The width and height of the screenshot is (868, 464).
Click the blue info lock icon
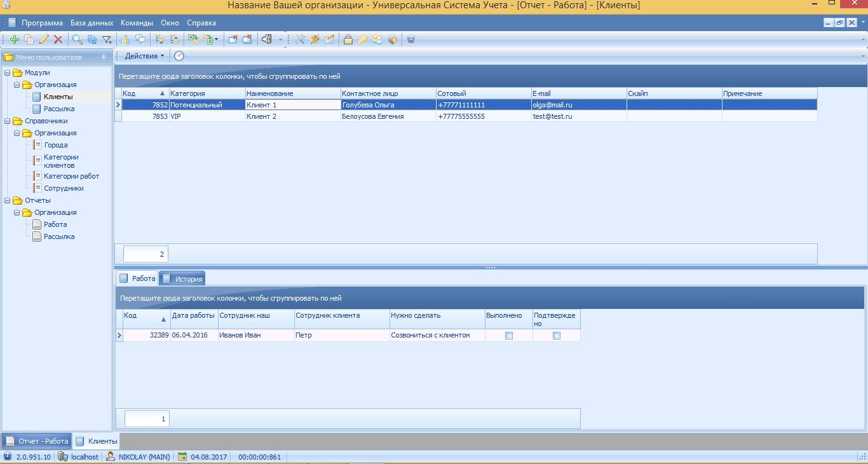[x=411, y=39]
